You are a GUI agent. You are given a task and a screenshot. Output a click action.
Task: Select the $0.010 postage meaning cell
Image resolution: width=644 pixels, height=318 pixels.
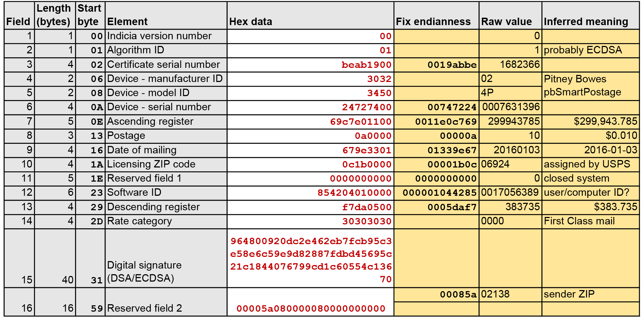coord(591,136)
